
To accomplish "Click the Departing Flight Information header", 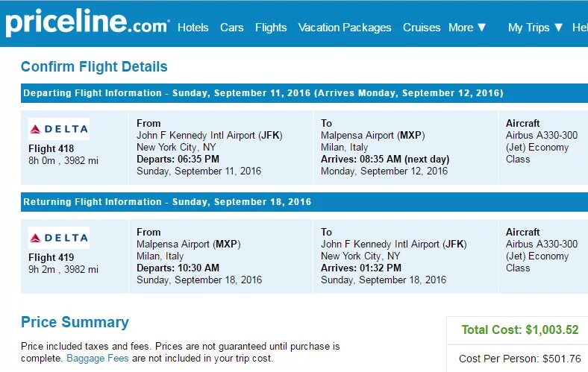I will coord(263,93).
